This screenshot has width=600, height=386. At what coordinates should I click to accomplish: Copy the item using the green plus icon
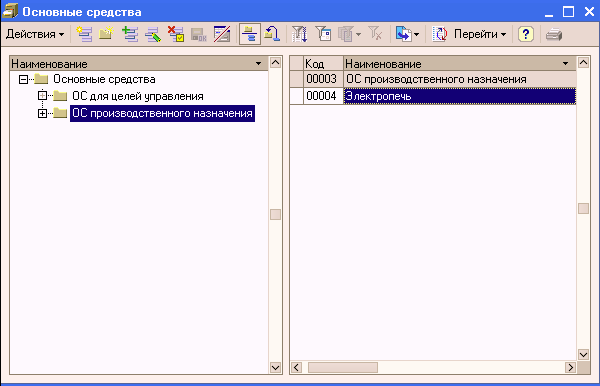coord(130,34)
